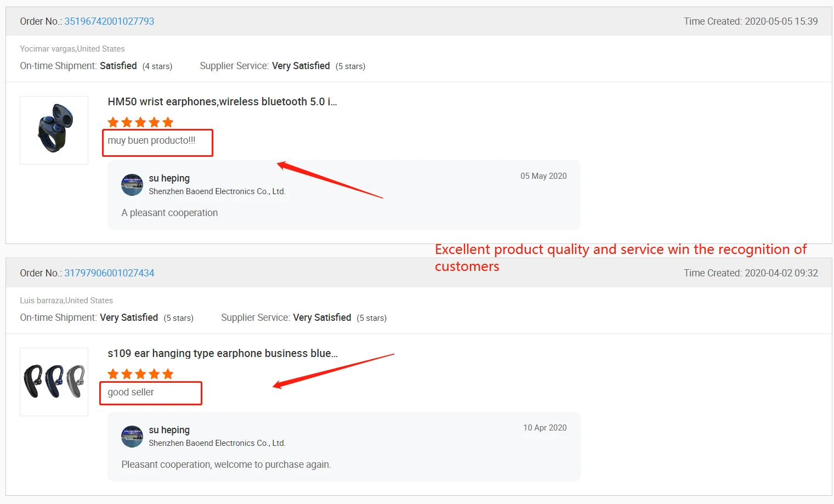Select the 'muy buen producto!!!' review text

click(151, 140)
